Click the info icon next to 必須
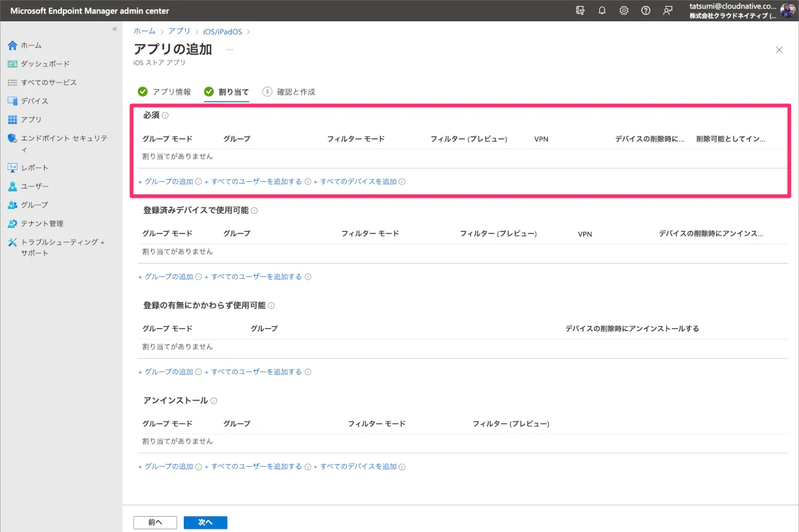Image resolution: width=799 pixels, height=532 pixels. coord(165,116)
